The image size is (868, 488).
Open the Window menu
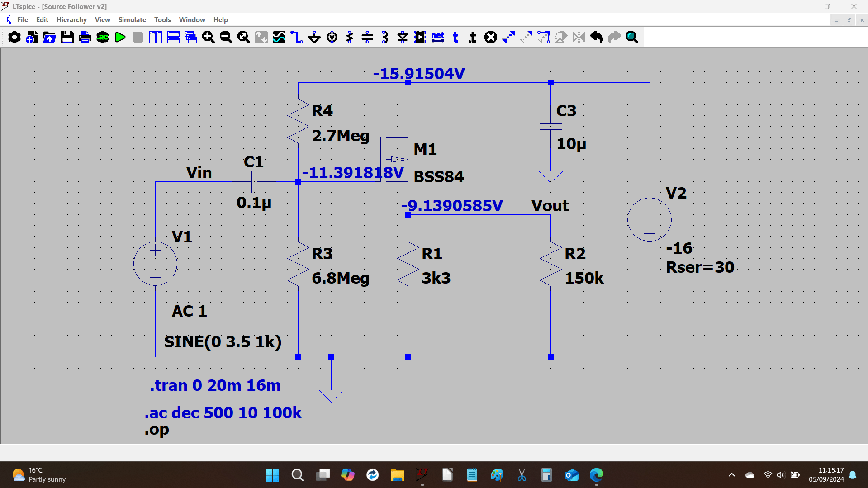192,20
